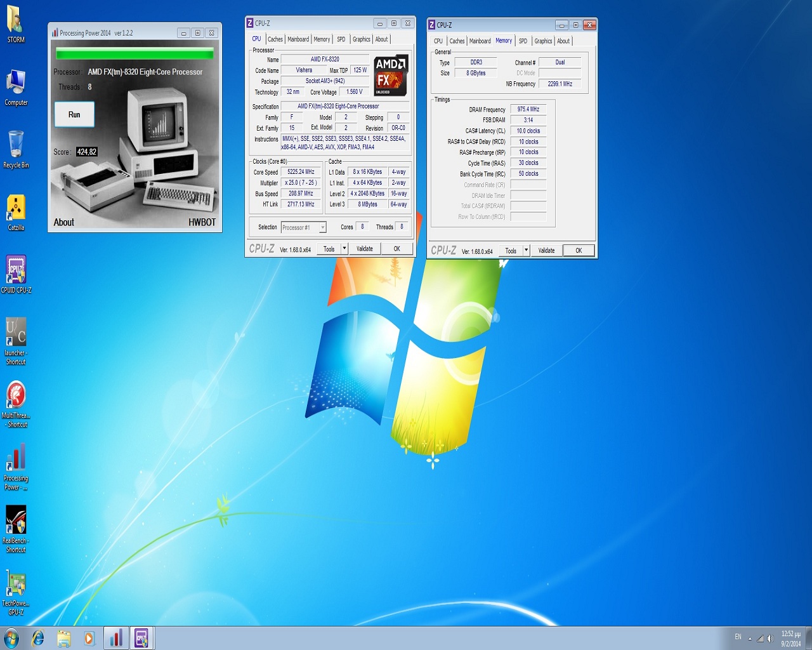Select Caches tab in right CPU-Z window
The image size is (812, 650).
coord(457,41)
